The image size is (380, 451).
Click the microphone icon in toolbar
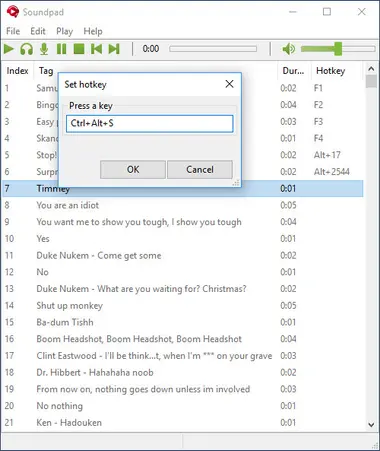[x=44, y=49]
